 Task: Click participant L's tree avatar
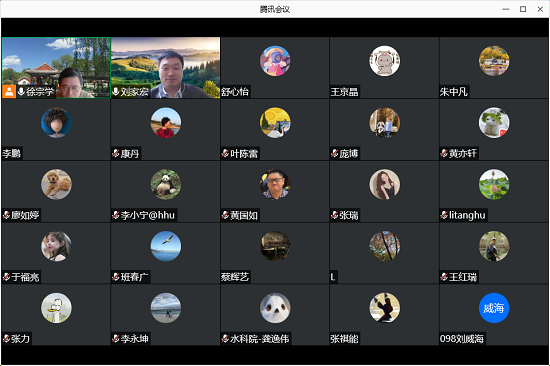click(x=384, y=246)
